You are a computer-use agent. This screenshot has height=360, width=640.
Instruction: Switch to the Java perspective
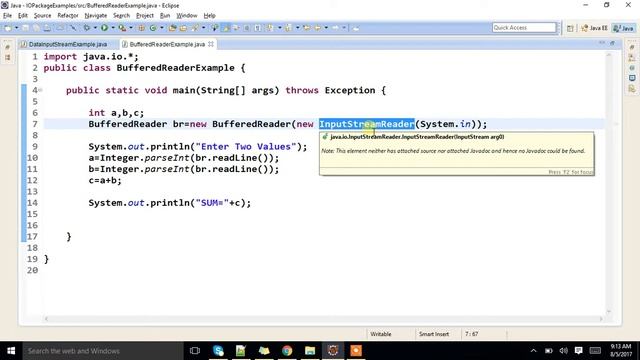click(x=624, y=28)
